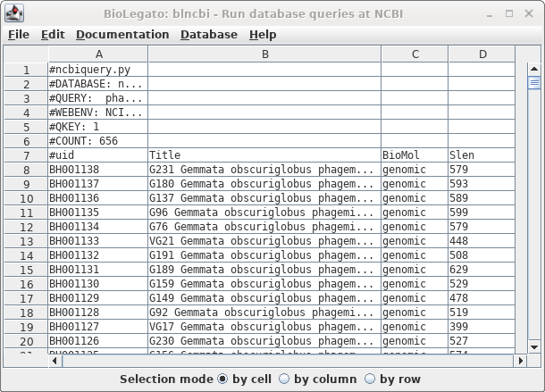This screenshot has width=545, height=392.
Task: Select cell containing BH001138
Action: click(x=96, y=170)
